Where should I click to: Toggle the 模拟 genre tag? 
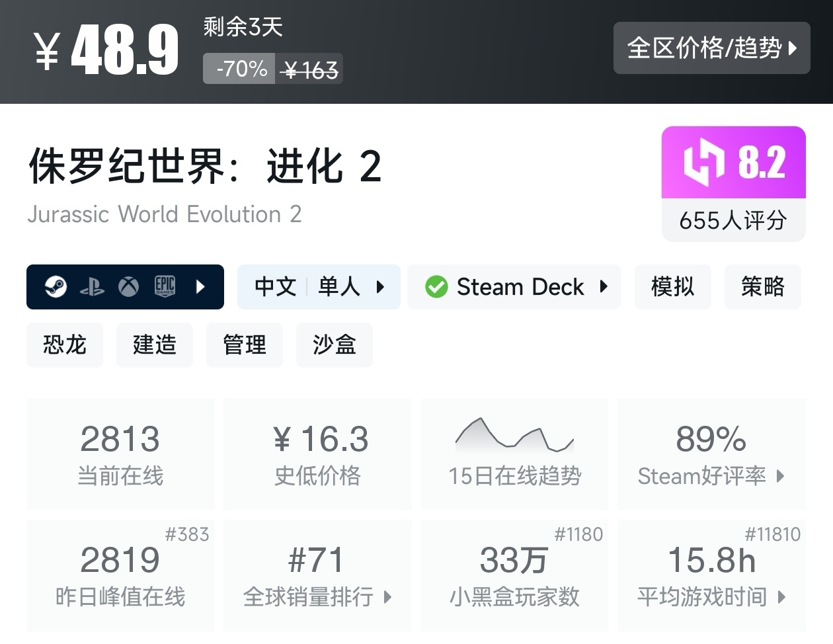click(x=672, y=287)
